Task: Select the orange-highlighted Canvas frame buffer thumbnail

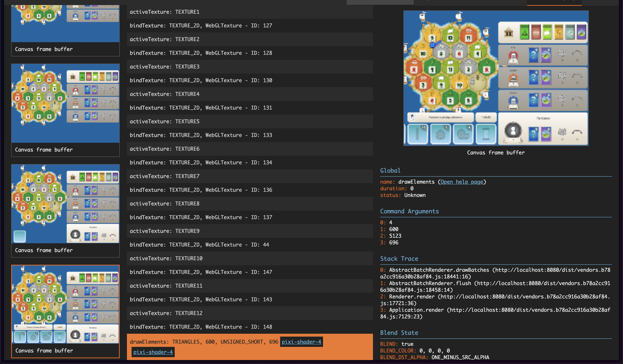Action: coord(65,311)
